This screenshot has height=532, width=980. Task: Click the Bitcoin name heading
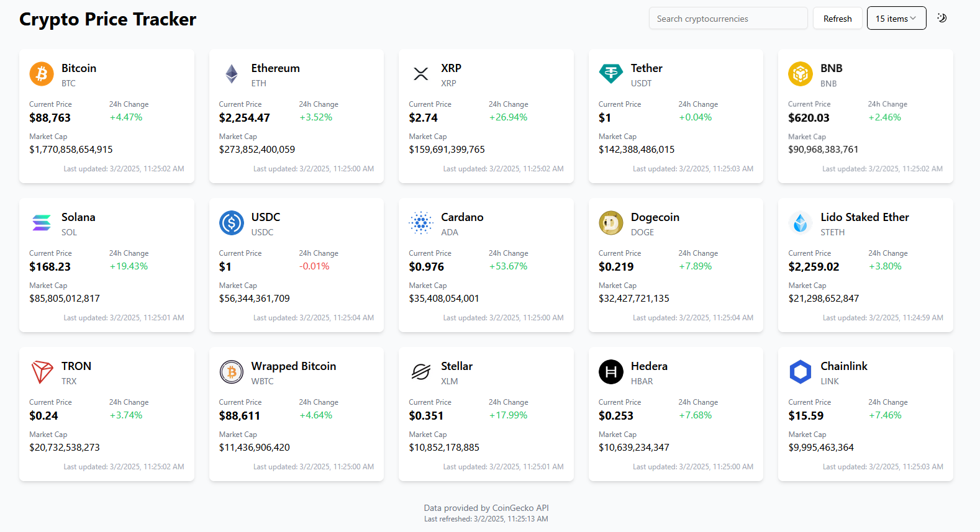point(79,68)
